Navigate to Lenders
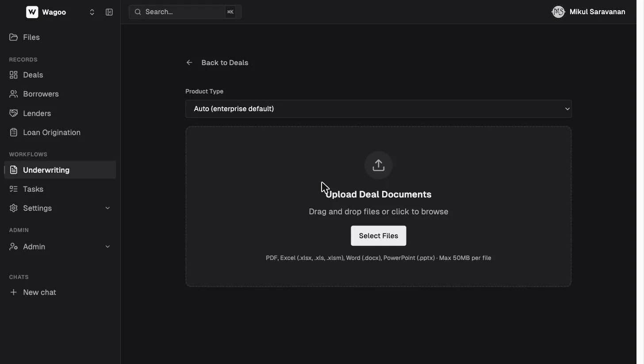This screenshot has height=364, width=644. tap(37, 113)
